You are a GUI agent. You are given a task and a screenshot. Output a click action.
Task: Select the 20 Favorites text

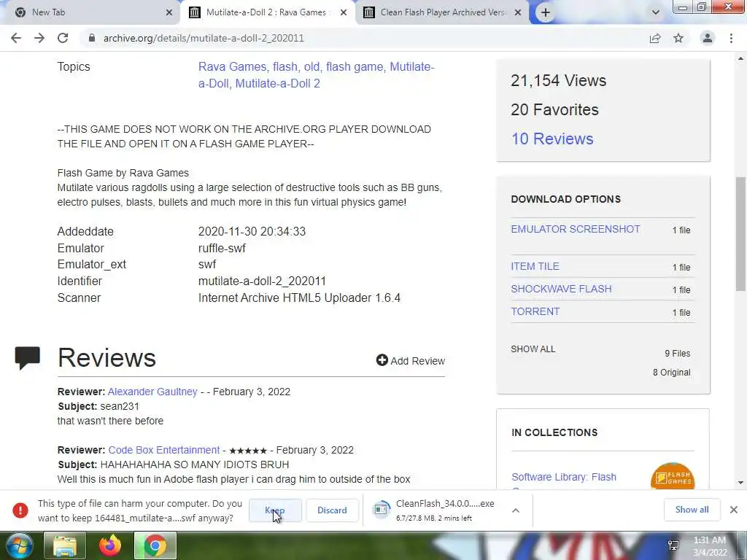tap(554, 109)
